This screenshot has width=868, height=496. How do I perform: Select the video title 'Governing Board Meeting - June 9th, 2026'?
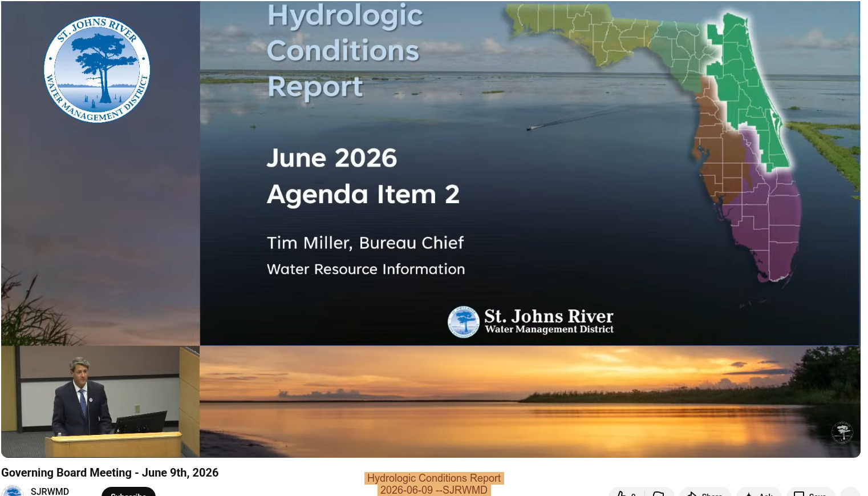[x=110, y=473]
